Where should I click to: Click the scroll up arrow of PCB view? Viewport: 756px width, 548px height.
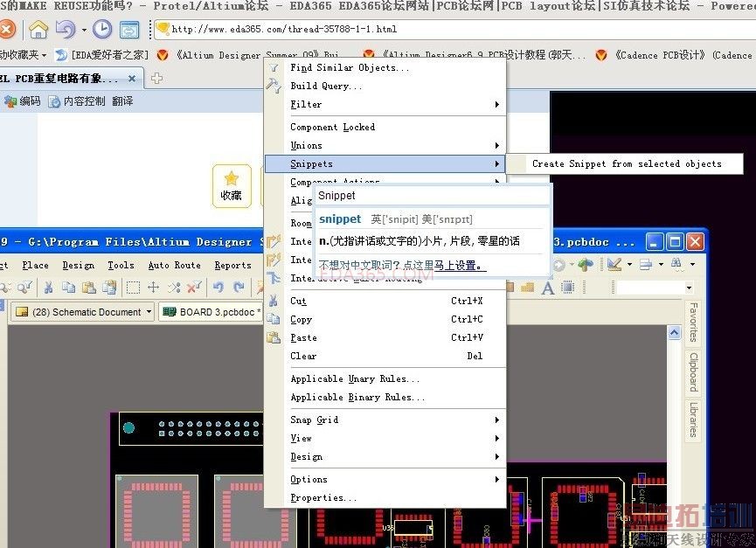pos(674,332)
